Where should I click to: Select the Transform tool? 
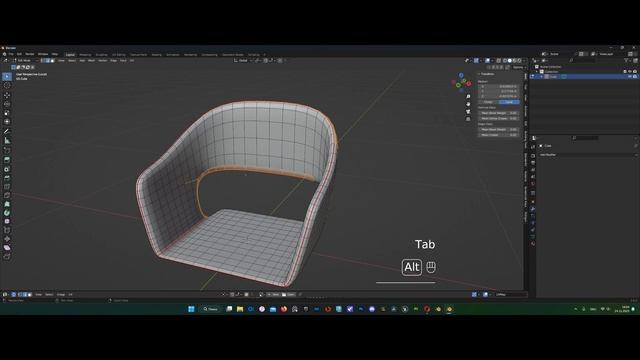coord(7,122)
